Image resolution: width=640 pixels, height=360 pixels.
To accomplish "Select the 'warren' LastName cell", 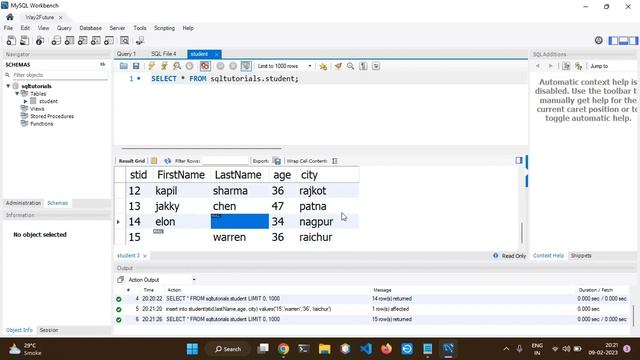I will point(239,237).
